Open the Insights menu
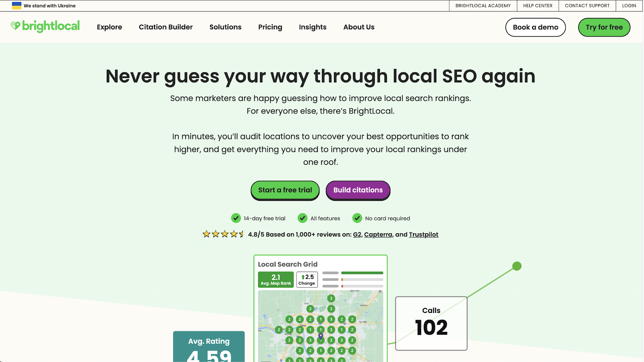 [x=313, y=27]
